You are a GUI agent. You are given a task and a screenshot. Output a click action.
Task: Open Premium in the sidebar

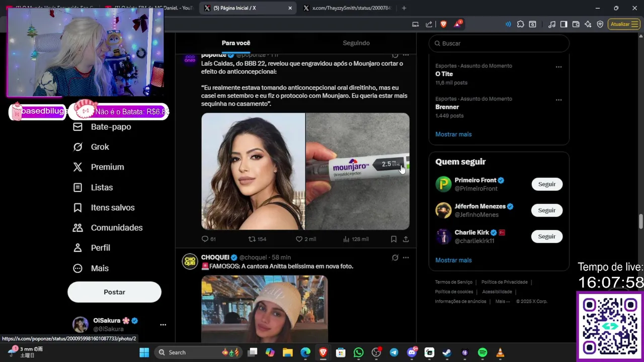point(99,167)
